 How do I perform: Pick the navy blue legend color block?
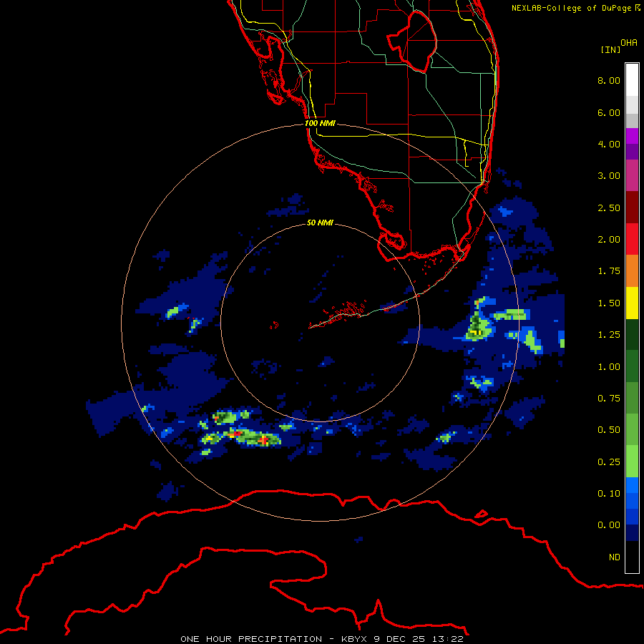[x=632, y=532]
